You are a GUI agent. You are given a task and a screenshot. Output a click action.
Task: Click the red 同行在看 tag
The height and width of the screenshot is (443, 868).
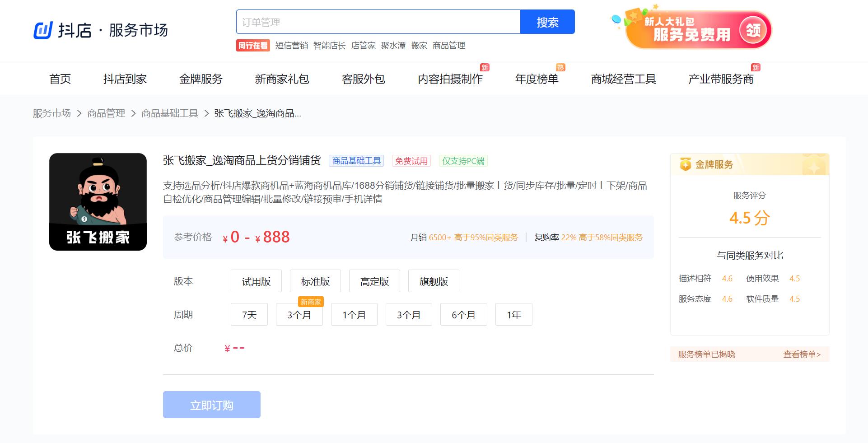coord(253,45)
